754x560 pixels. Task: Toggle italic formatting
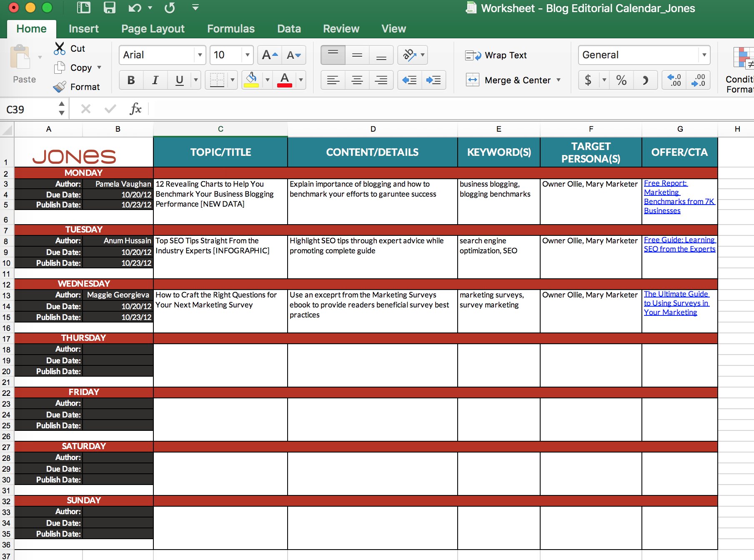coord(155,80)
